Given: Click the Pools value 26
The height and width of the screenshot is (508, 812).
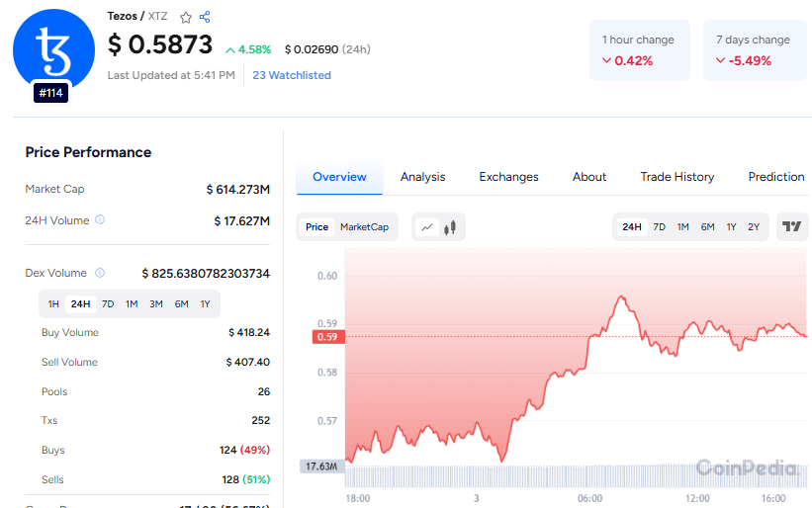Looking at the screenshot, I should coord(264,391).
